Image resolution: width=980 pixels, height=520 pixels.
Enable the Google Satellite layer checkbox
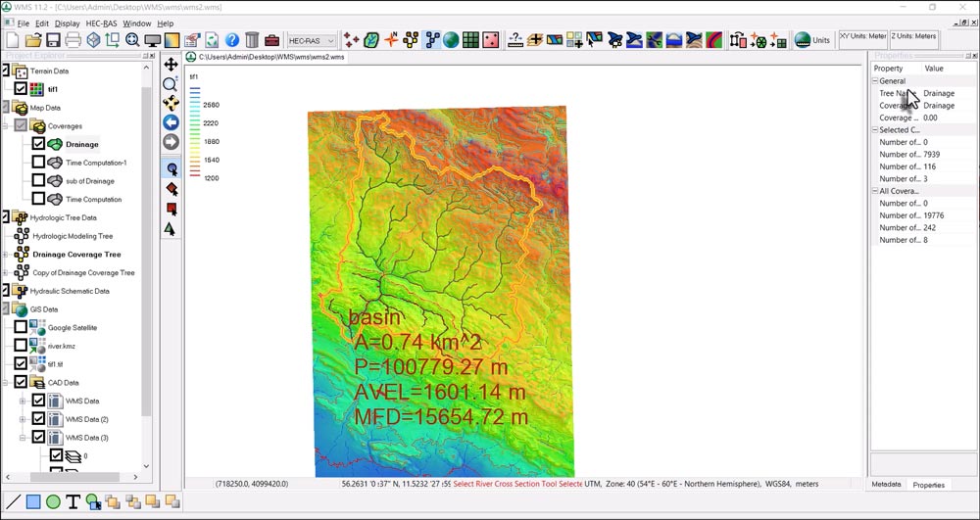tap(21, 327)
